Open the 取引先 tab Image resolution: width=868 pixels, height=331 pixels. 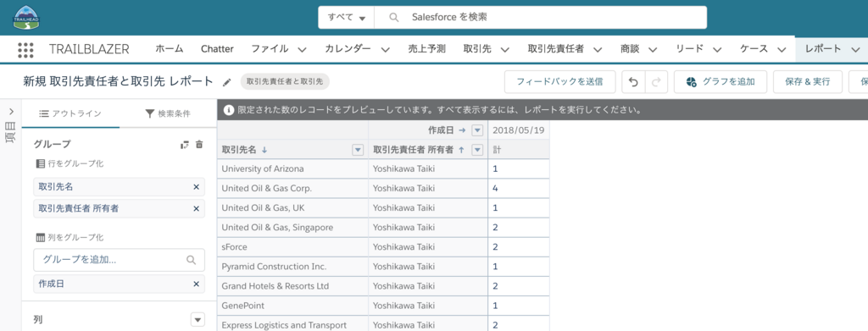(477, 48)
